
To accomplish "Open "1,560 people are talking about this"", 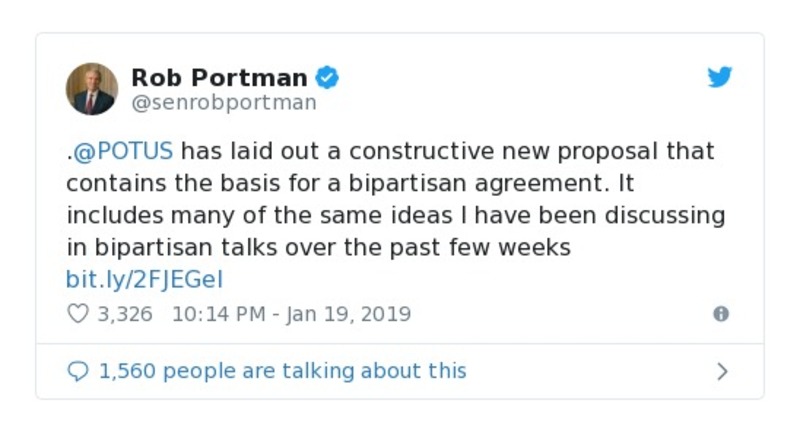I will tap(282, 371).
